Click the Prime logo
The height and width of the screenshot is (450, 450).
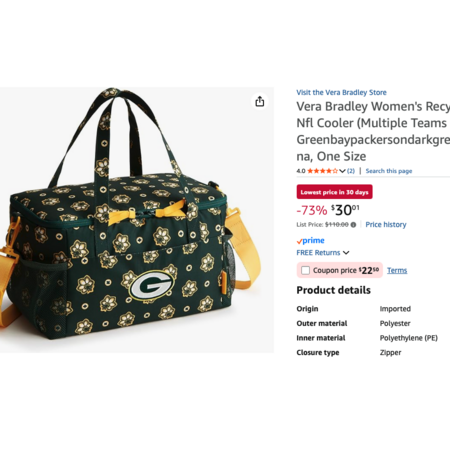(x=310, y=240)
